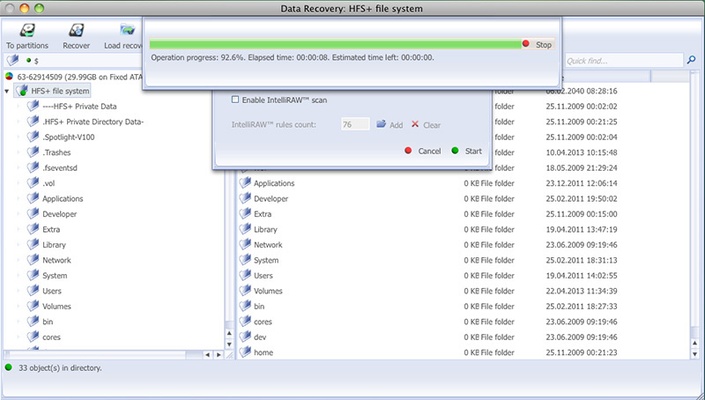Start the scan from dialog
The image size is (705, 400).
(467, 151)
